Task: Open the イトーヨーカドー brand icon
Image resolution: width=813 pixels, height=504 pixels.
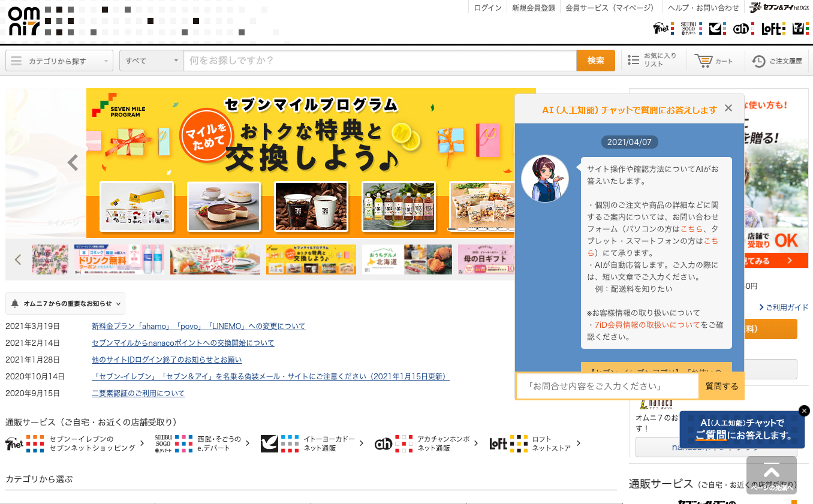Action: pos(715,28)
